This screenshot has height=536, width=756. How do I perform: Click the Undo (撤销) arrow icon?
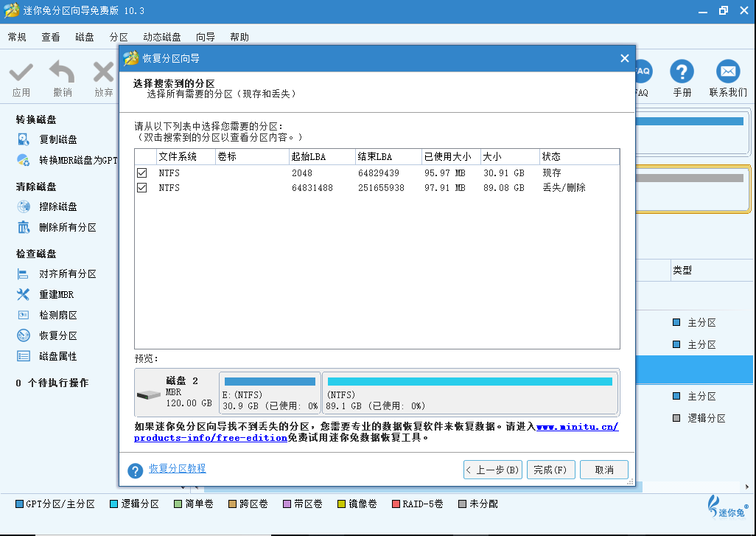[62, 72]
